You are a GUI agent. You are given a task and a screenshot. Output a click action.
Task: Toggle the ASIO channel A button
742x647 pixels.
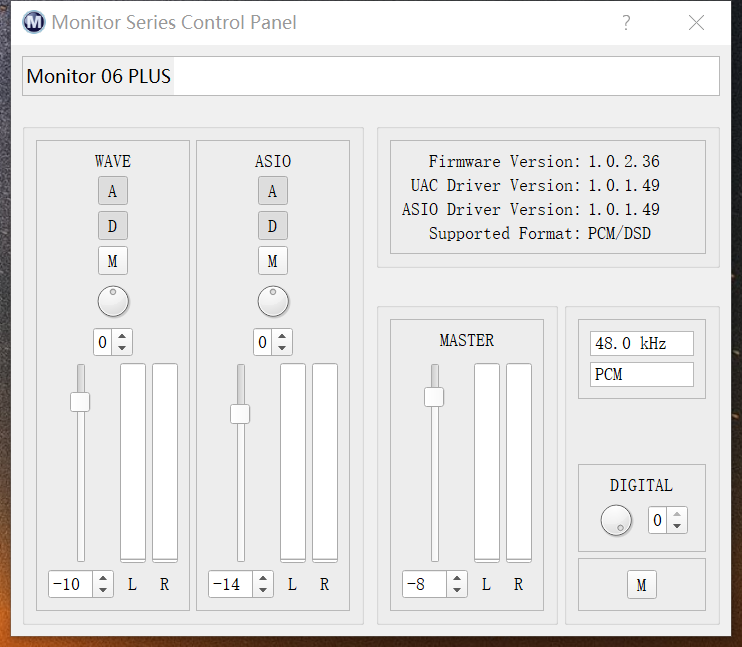click(273, 191)
